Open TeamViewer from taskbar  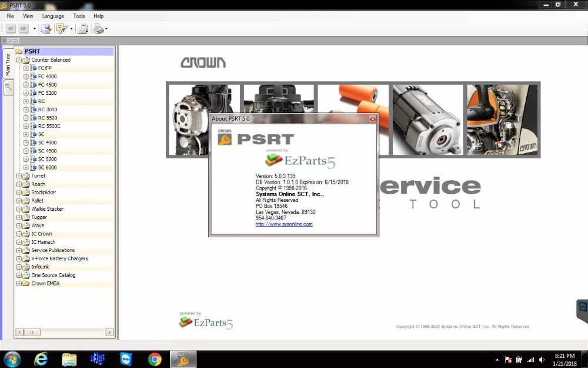pos(126,359)
